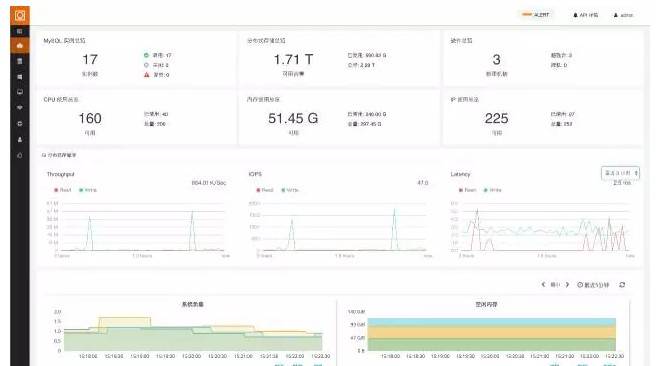The width and height of the screenshot is (669, 366).
Task: Click the MySQL instance count 17
Action: [x=90, y=59]
